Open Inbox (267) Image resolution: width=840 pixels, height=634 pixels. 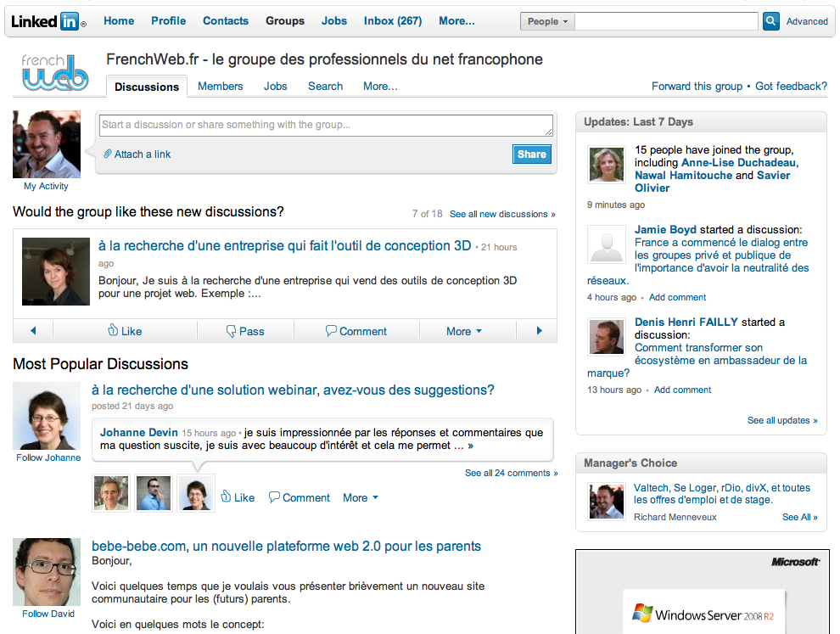(x=393, y=21)
